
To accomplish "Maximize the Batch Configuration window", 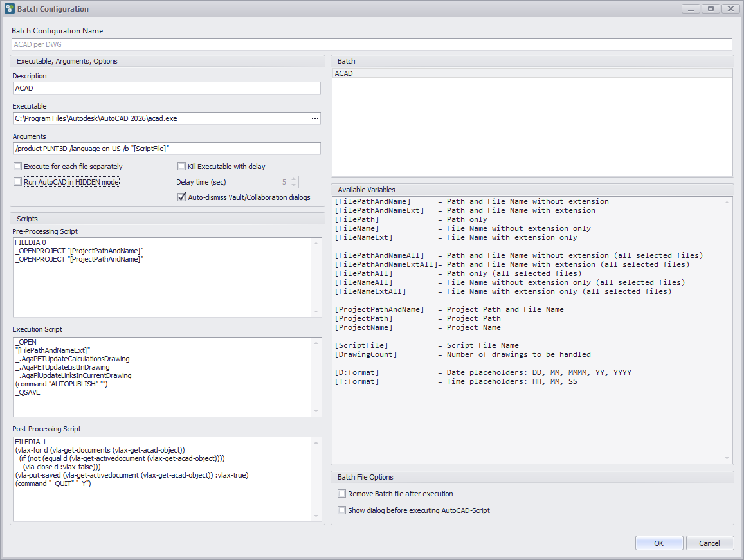I will [x=711, y=8].
